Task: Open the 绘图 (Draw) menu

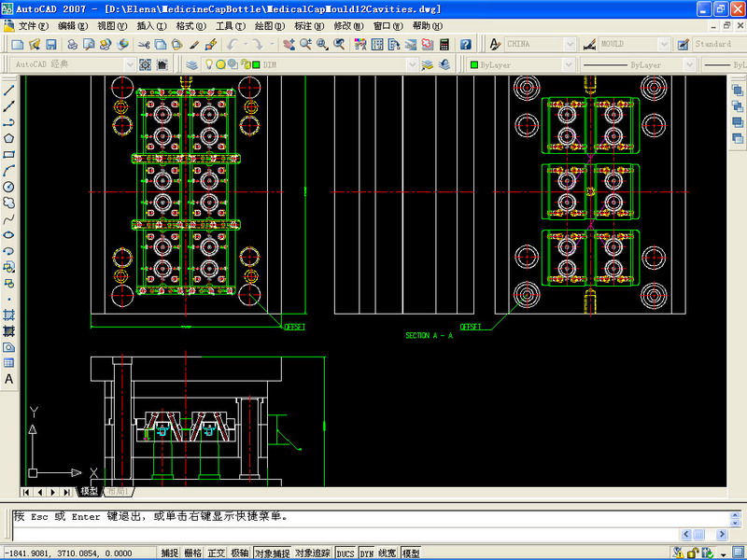Action: tap(268, 26)
